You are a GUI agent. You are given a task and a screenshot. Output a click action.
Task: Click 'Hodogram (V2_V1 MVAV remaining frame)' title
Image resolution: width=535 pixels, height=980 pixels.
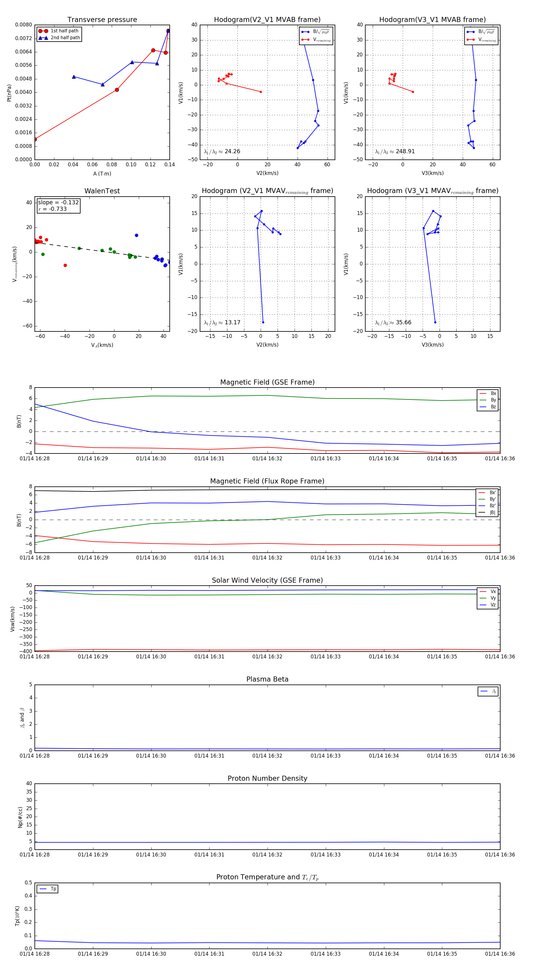click(x=267, y=191)
